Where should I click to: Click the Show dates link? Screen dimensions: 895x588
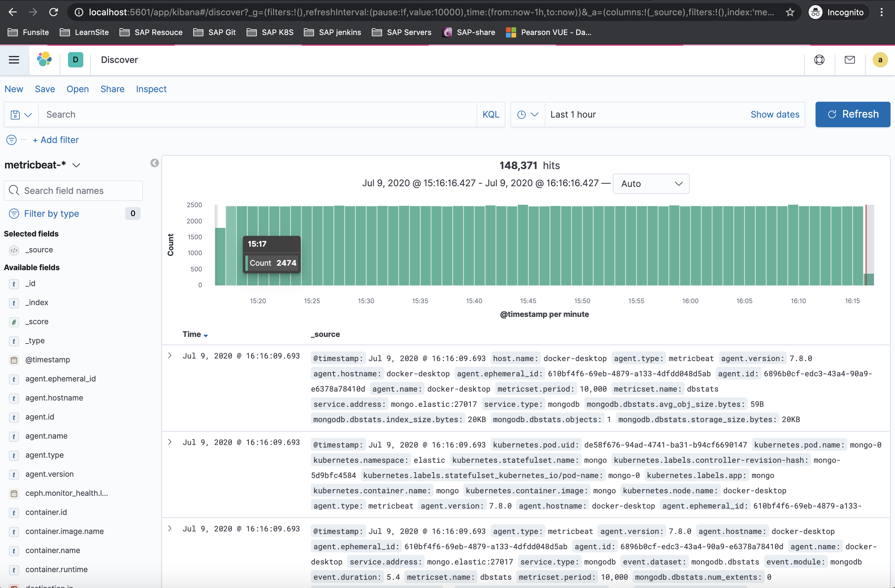[x=775, y=115]
